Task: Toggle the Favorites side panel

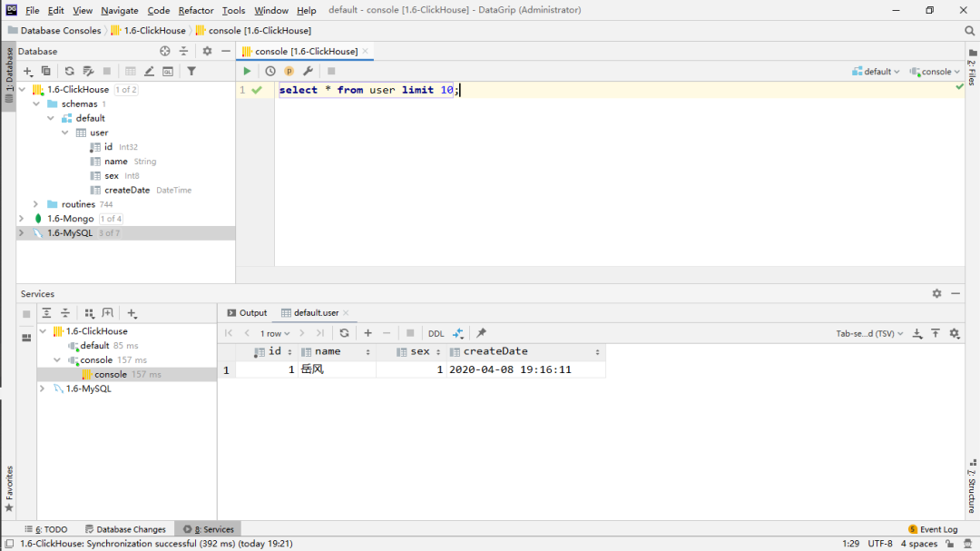Action: click(9, 488)
